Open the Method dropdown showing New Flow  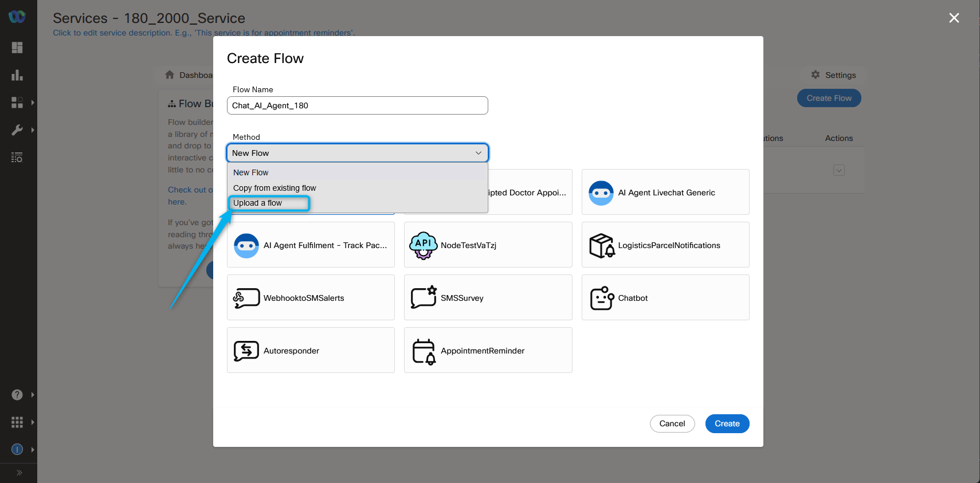(358, 153)
